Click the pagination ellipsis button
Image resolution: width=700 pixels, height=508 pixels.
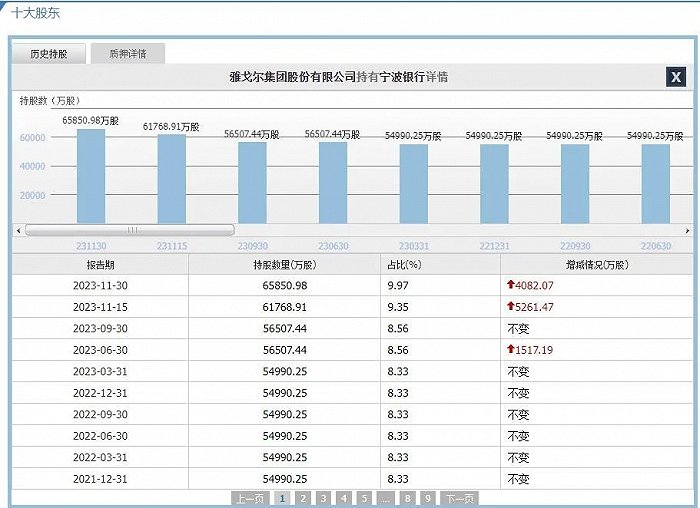pyautogui.click(x=386, y=498)
